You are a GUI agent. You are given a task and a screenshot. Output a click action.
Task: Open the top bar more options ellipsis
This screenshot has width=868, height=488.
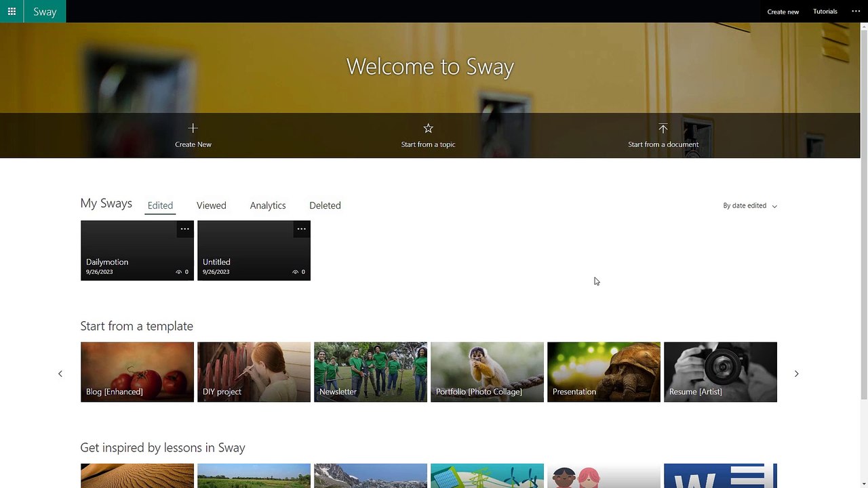[x=856, y=12]
